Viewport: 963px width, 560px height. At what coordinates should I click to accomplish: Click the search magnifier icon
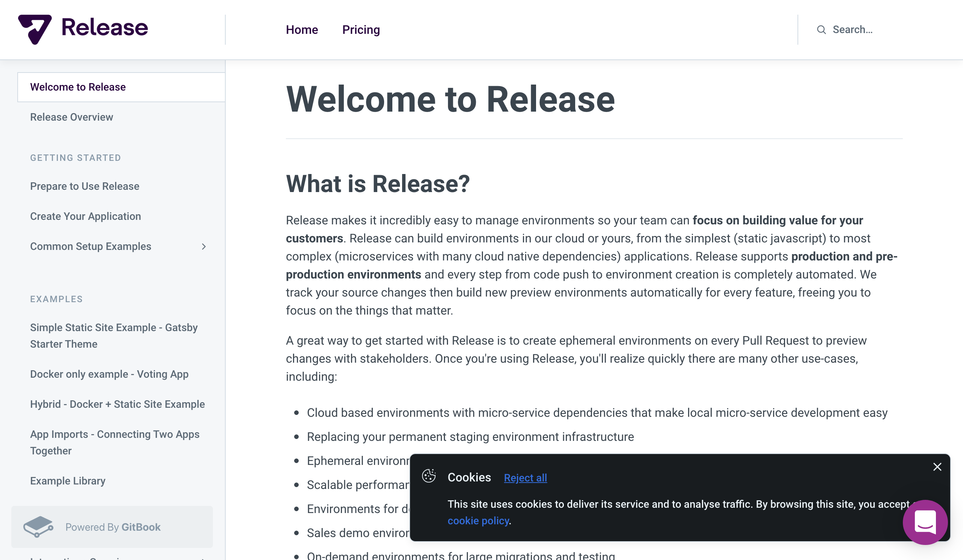pyautogui.click(x=821, y=30)
